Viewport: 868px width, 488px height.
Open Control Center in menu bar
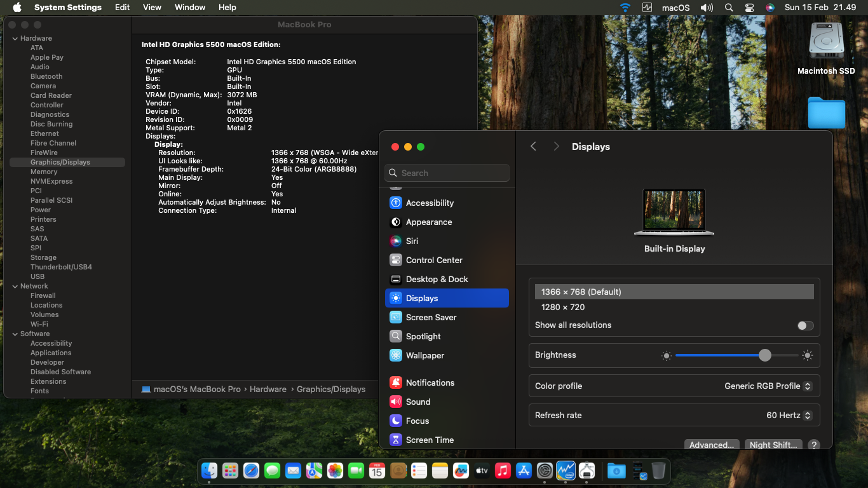click(750, 8)
